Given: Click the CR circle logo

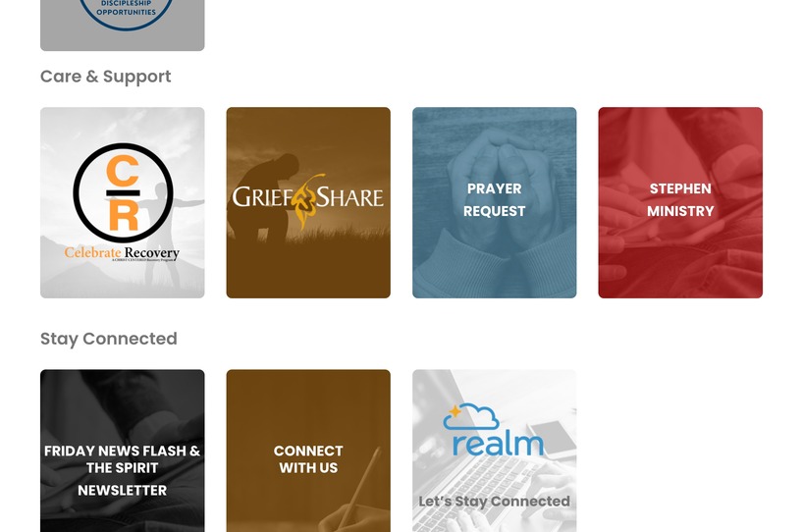Looking at the screenshot, I should 123,192.
